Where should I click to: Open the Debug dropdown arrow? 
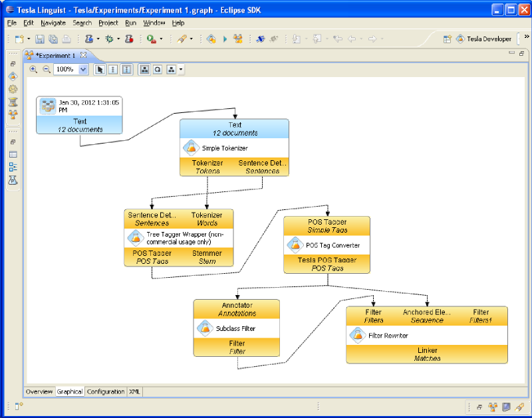coord(118,39)
